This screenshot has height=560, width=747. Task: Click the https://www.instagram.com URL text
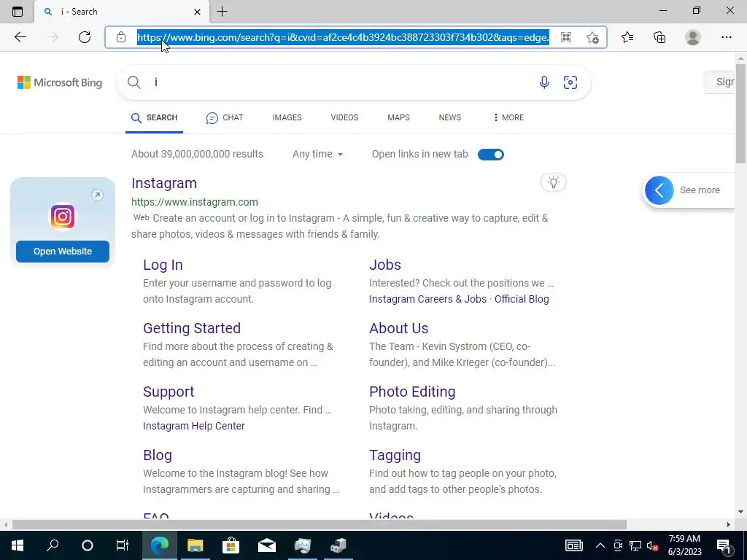(194, 202)
